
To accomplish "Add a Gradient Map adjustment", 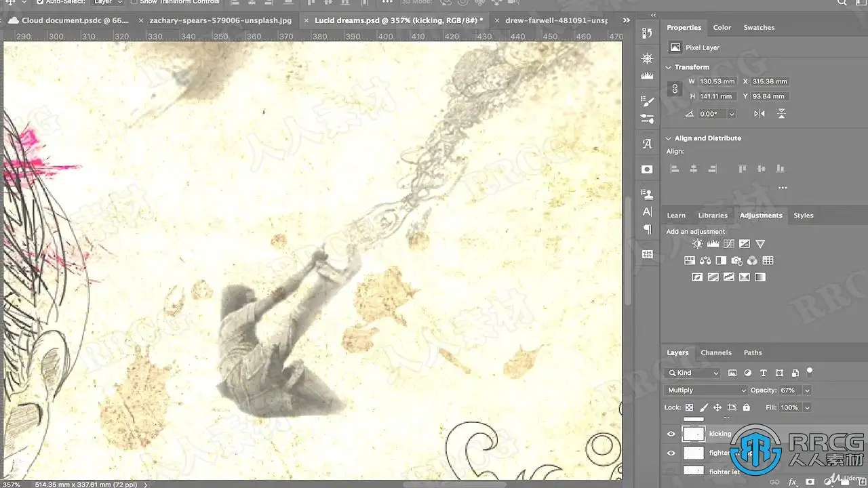I will pos(760,277).
